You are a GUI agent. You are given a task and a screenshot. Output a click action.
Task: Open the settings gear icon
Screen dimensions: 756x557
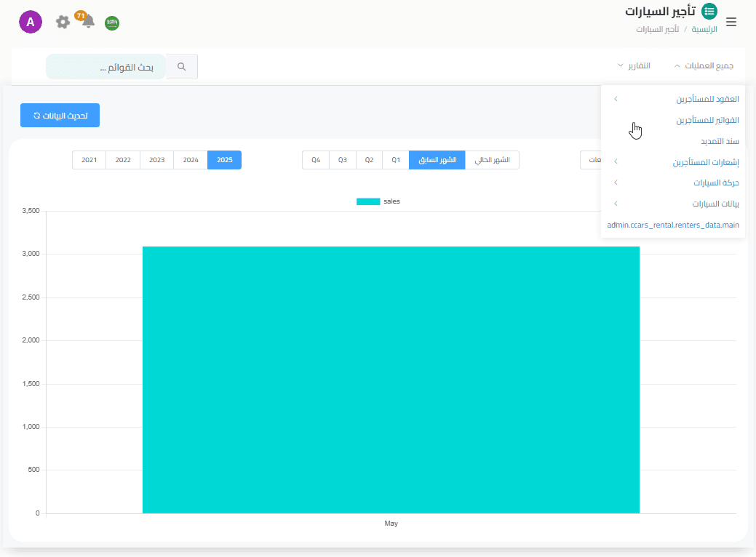(x=63, y=22)
